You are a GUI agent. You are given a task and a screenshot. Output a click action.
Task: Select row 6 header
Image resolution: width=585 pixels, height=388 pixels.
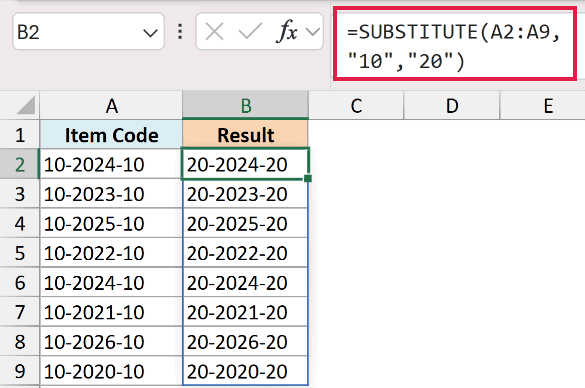click(20, 282)
